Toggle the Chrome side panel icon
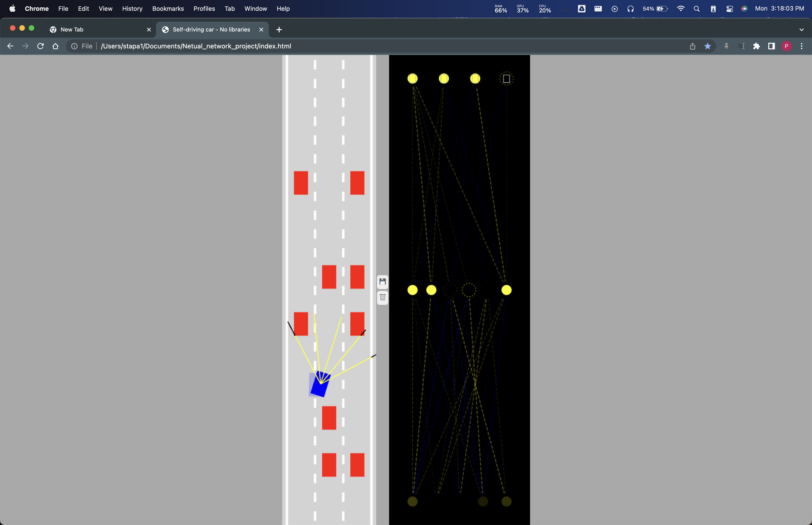Viewport: 812px width, 525px height. click(x=771, y=46)
